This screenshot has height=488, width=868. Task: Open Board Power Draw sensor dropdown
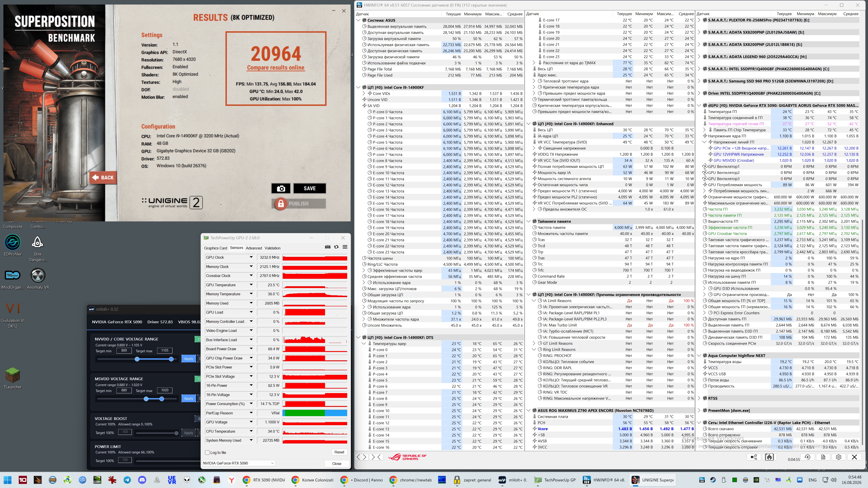(251, 349)
